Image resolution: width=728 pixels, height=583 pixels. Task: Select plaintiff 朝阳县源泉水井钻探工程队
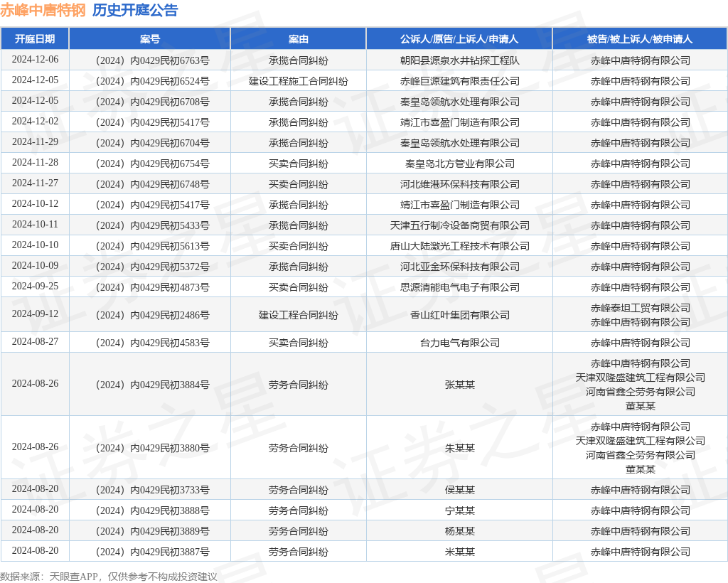(x=460, y=61)
